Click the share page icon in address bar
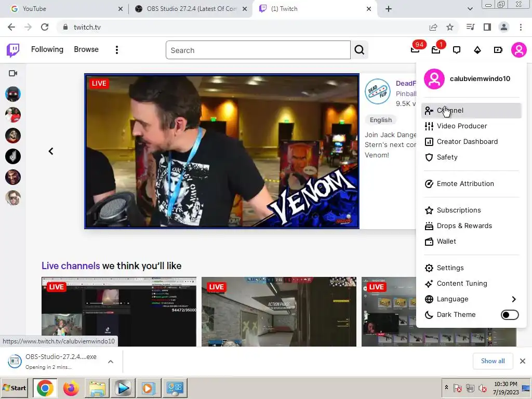Image resolution: width=532 pixels, height=399 pixels. pyautogui.click(x=433, y=27)
